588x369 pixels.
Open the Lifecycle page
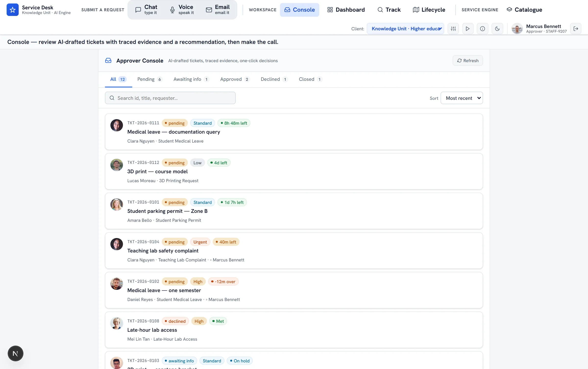pyautogui.click(x=429, y=10)
